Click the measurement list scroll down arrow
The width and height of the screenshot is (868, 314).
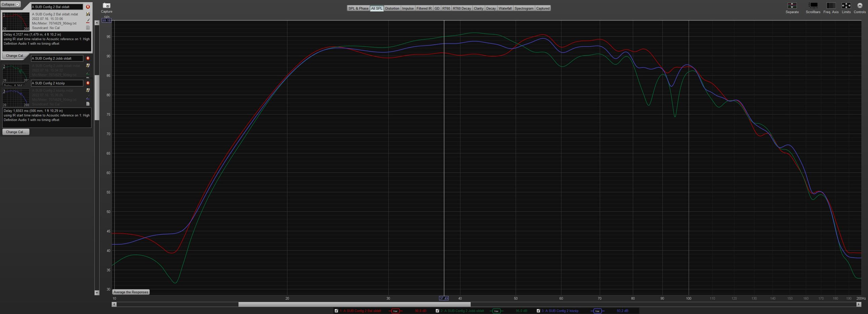coord(97,293)
